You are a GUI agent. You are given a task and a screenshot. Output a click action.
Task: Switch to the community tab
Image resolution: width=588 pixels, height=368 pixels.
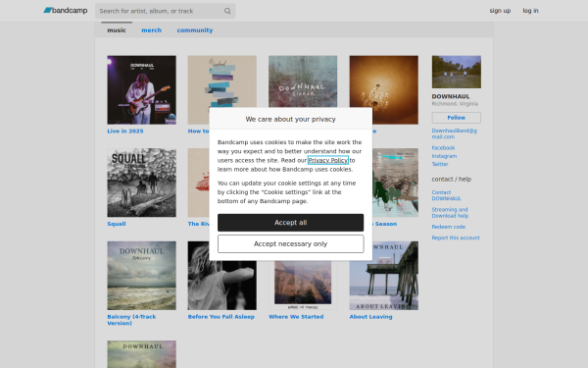click(x=195, y=30)
